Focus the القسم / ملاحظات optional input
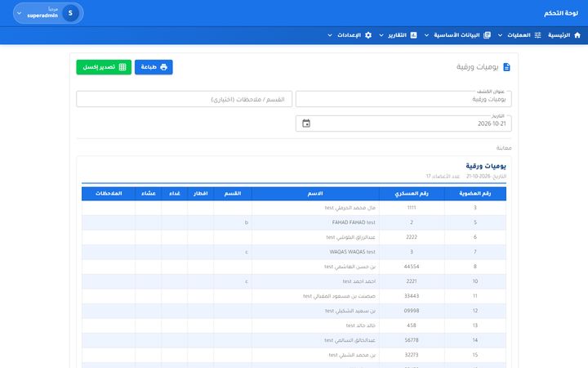Image resolution: width=588 pixels, height=368 pixels. tap(184, 99)
